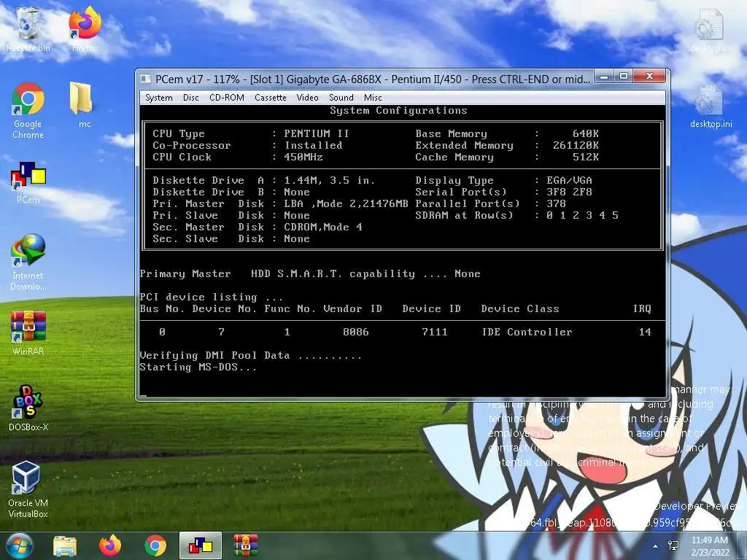
Task: Click the '512K' Cache Memory value
Action: 586,157
